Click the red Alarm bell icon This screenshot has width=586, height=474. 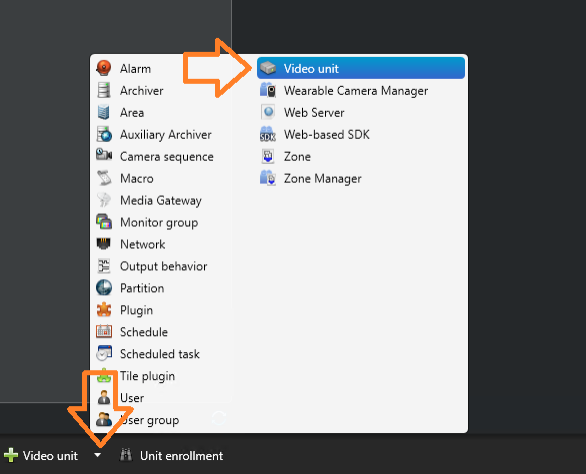tap(104, 68)
